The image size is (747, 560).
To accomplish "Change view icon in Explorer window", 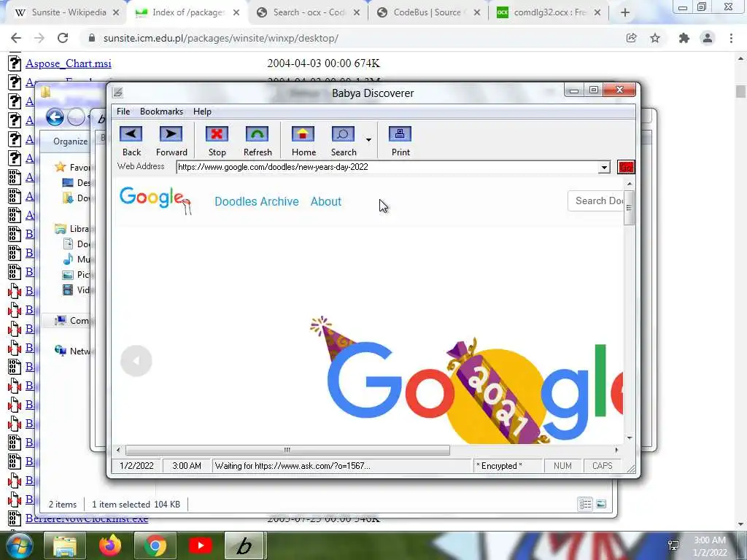I will point(585,504).
